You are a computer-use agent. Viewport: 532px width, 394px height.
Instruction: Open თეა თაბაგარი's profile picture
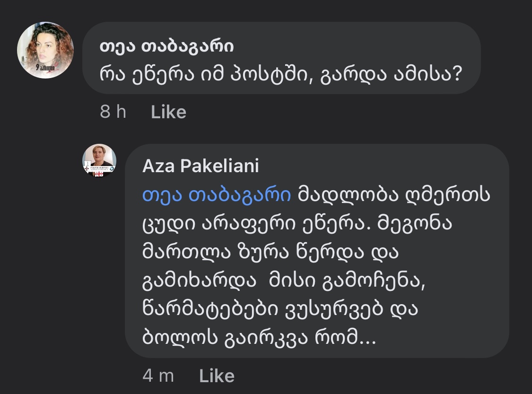(45, 50)
